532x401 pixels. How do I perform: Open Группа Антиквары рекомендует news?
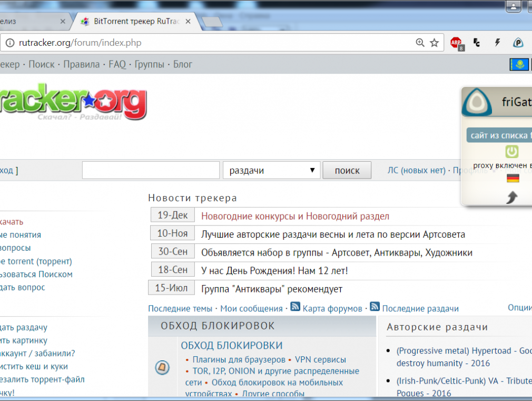point(272,289)
